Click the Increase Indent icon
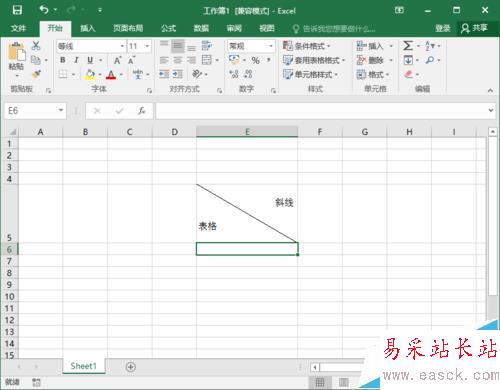Screen dimensions: 500x390 pos(178,74)
